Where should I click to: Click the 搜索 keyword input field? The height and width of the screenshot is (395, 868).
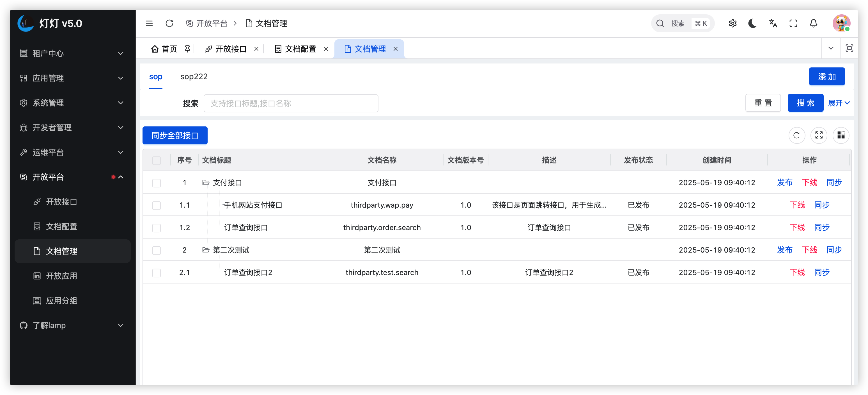[291, 103]
